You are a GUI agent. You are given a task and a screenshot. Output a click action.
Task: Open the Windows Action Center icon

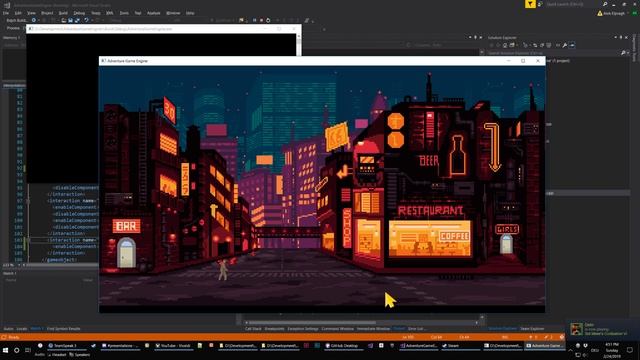pyautogui.click(x=630, y=350)
